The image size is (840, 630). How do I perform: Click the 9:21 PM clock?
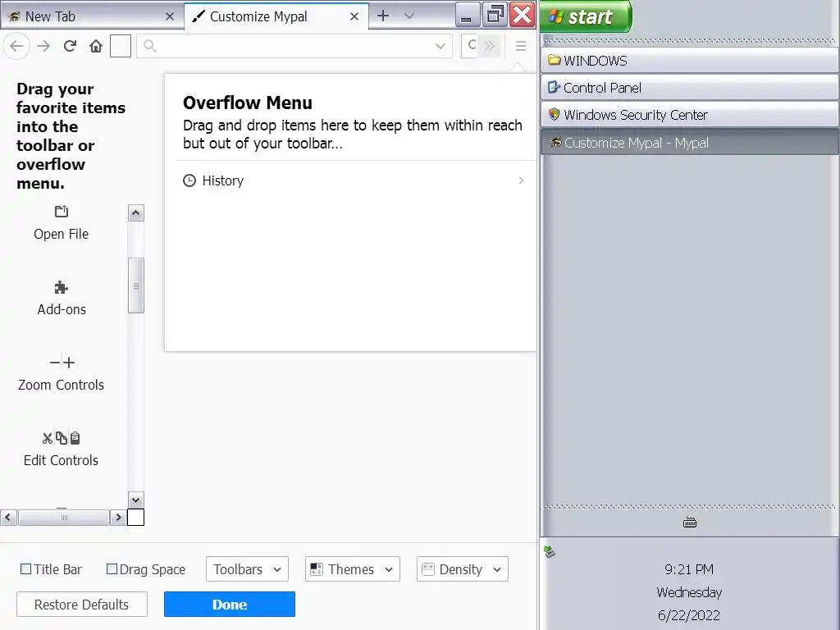tap(689, 569)
